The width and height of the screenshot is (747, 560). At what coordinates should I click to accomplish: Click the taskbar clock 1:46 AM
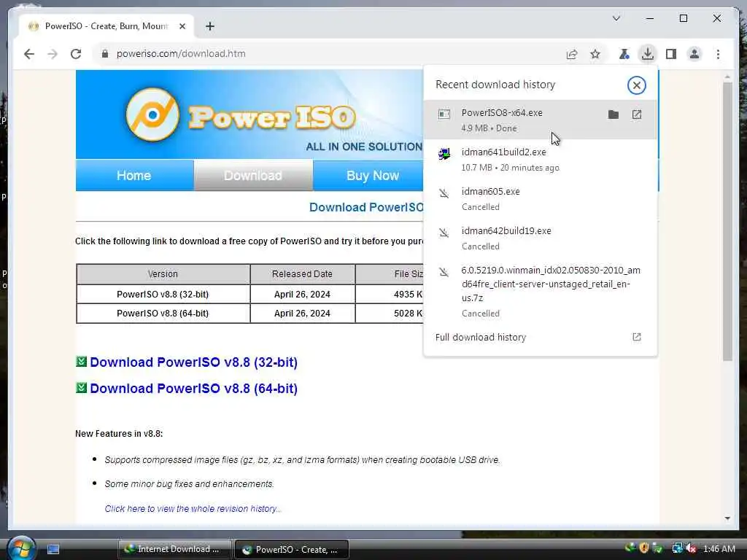point(719,549)
